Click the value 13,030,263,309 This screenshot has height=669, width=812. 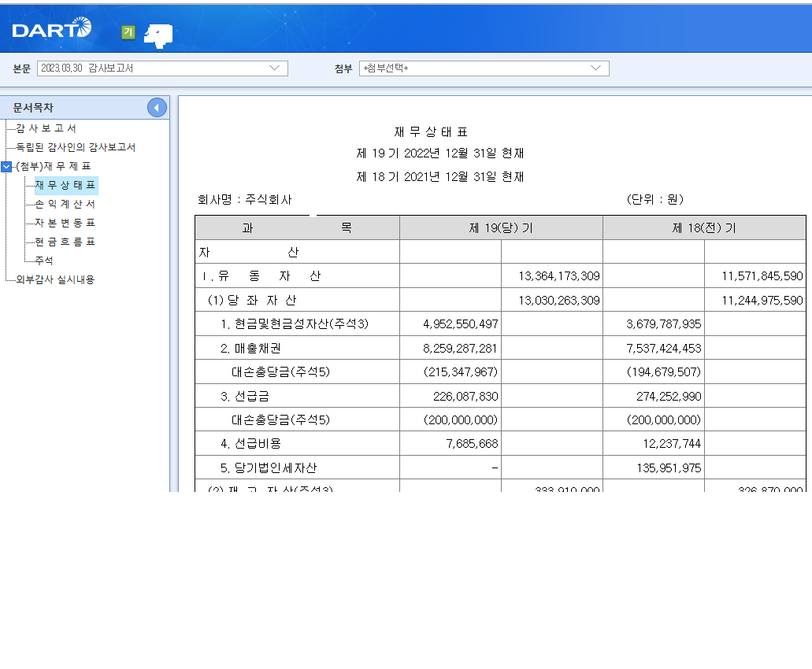pyautogui.click(x=559, y=300)
